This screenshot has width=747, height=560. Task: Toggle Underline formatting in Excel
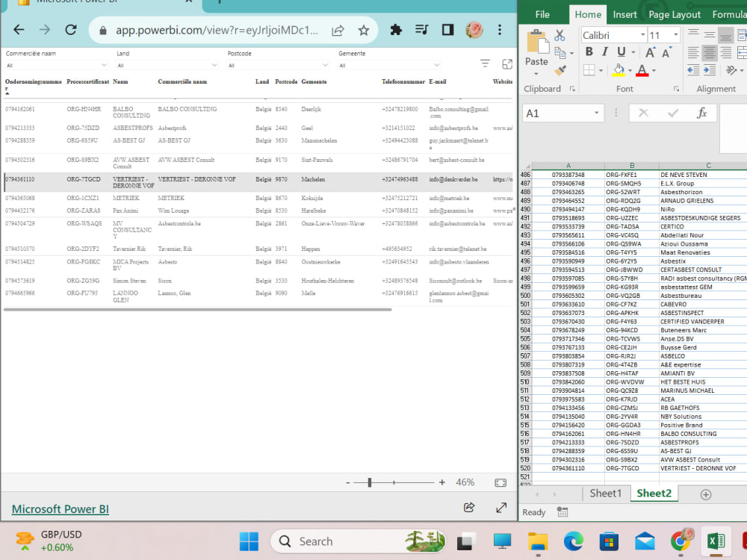(x=622, y=52)
